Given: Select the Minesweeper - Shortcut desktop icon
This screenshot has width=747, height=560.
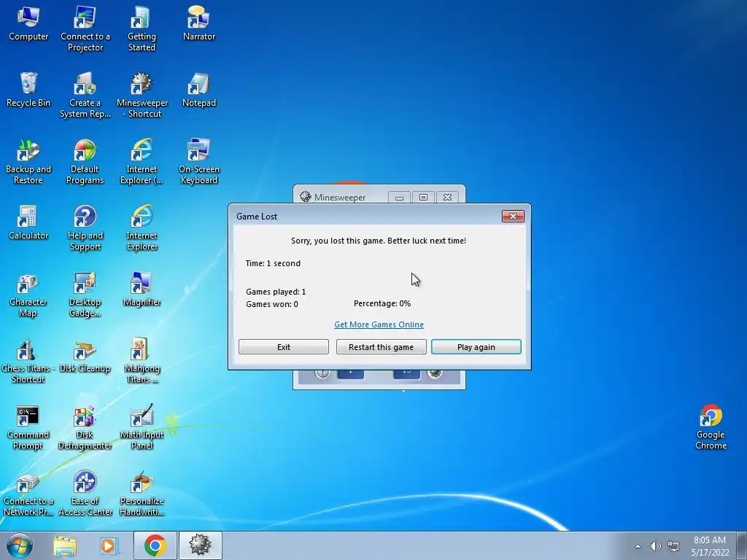Looking at the screenshot, I should coord(142,95).
